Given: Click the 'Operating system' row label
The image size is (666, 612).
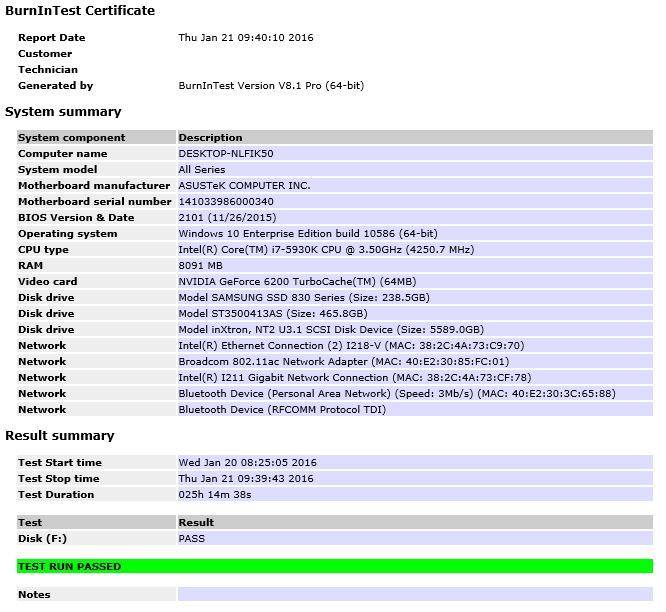Looking at the screenshot, I should (x=68, y=234).
